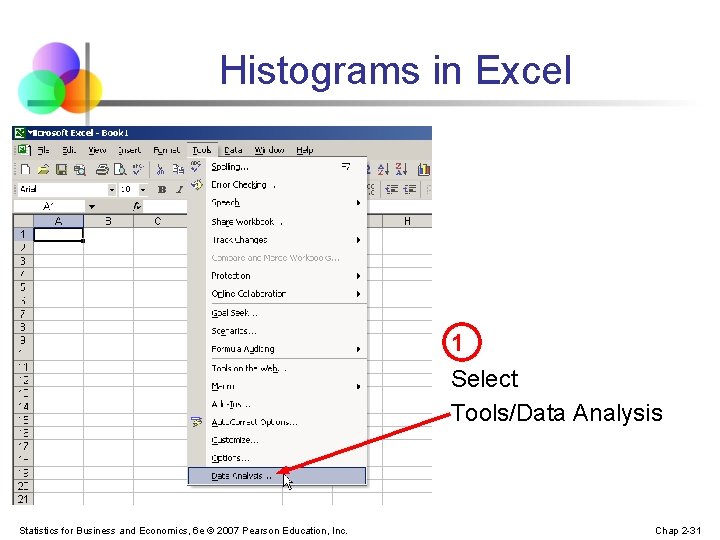
Task: Open the font size dropdown
Action: coord(143,189)
